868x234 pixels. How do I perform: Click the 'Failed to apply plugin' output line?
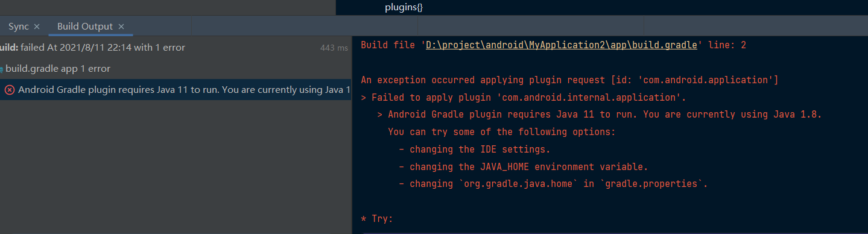pyautogui.click(x=524, y=97)
